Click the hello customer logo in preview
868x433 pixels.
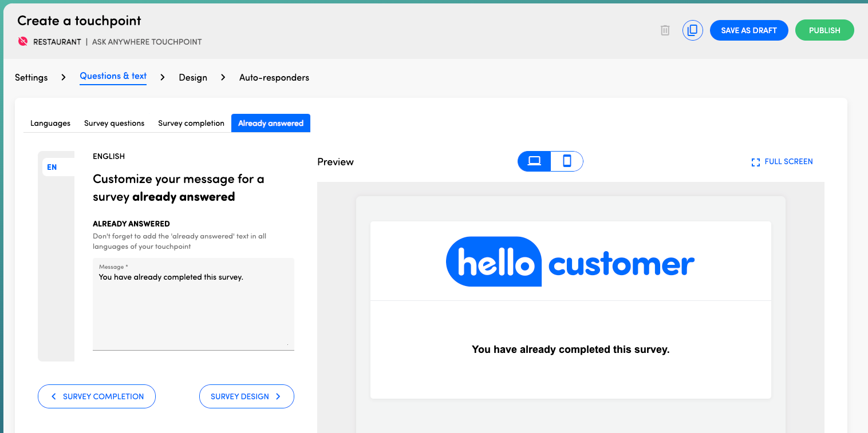[570, 261]
